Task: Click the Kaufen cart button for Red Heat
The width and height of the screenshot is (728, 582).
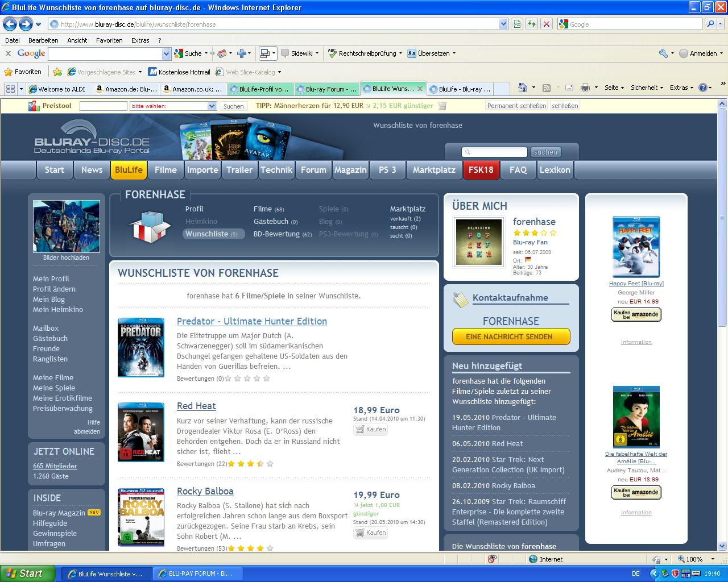Action: point(370,429)
